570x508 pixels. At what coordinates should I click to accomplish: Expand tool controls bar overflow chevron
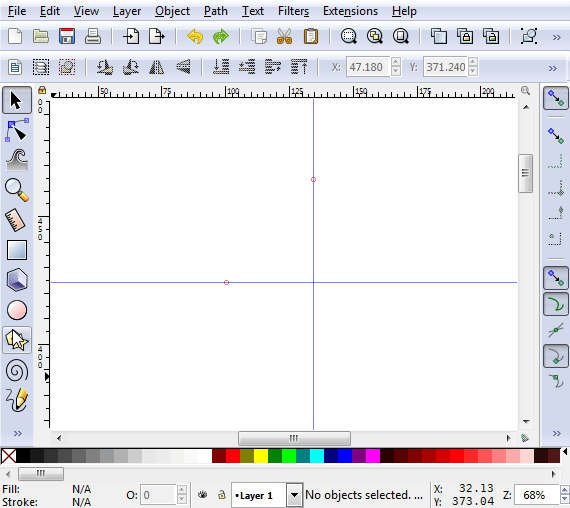click(x=553, y=68)
